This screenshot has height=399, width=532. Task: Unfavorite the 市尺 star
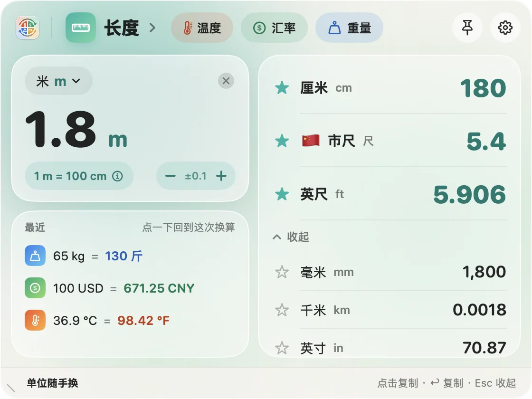click(x=282, y=141)
